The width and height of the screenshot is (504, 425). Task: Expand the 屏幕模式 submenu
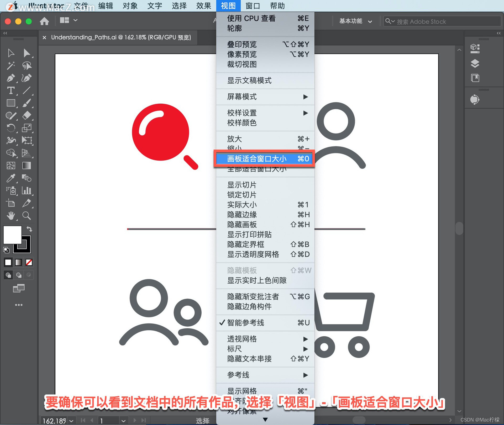pyautogui.click(x=265, y=97)
